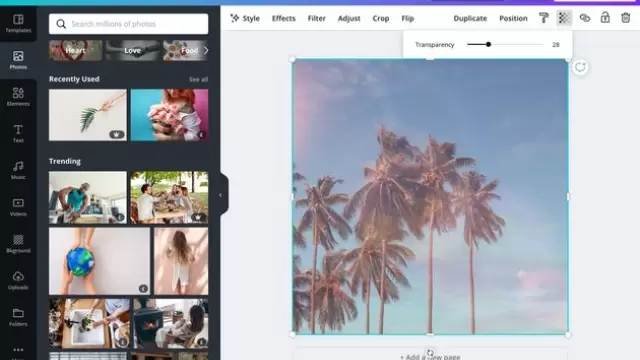
Task: Toggle the lock icon in toolbar
Action: [605, 18]
